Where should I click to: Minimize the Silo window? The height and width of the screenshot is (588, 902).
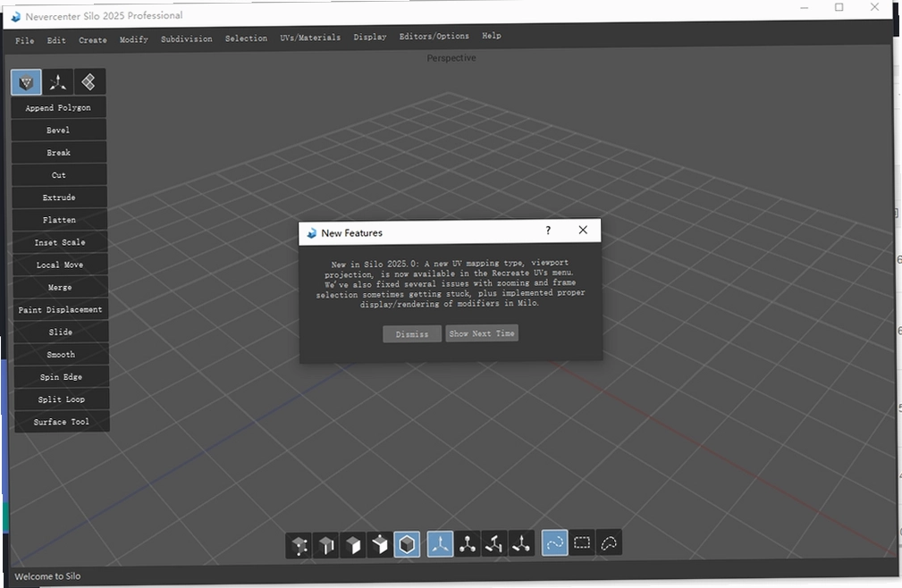(805, 8)
